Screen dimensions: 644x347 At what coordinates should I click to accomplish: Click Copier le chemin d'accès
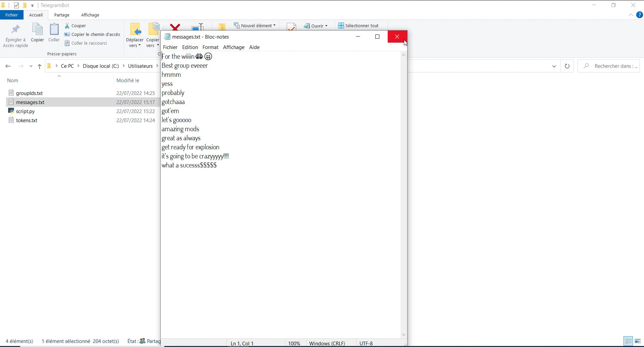click(x=92, y=34)
